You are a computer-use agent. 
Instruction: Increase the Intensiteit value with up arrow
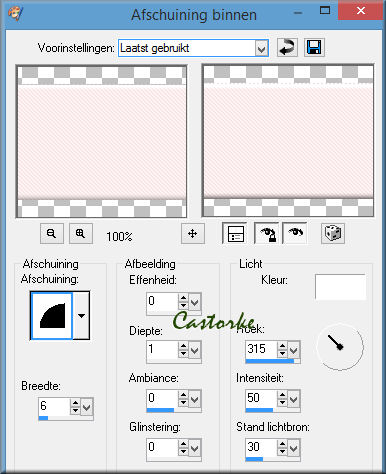(282, 395)
